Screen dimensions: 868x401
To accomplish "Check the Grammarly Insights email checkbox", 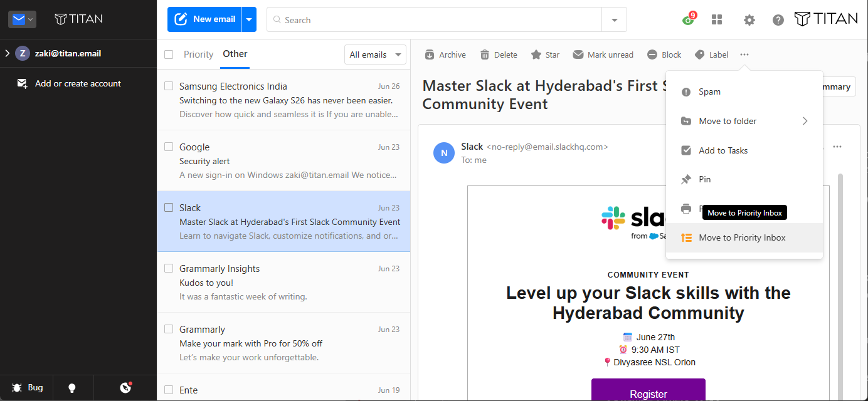I will pos(169,268).
